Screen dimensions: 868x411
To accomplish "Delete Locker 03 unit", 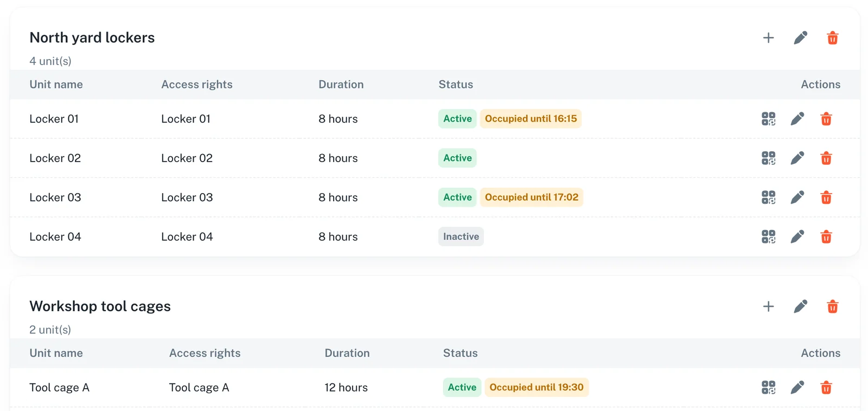I will [x=826, y=197].
